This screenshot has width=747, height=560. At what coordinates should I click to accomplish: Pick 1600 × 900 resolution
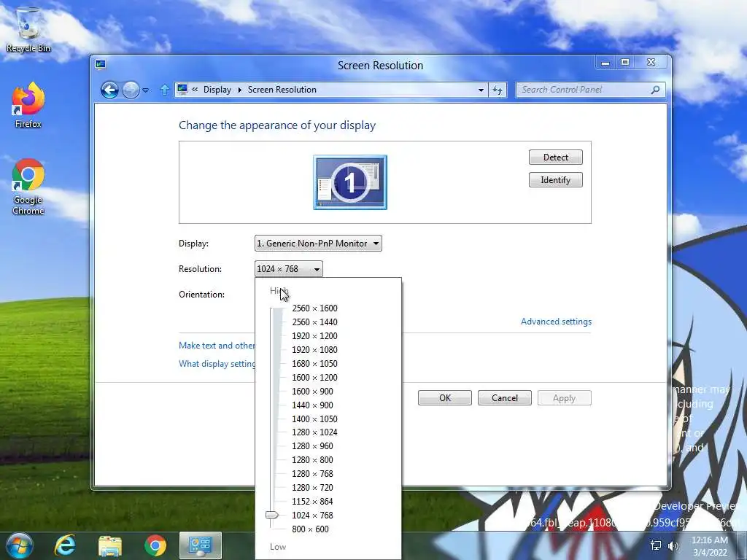tap(312, 391)
